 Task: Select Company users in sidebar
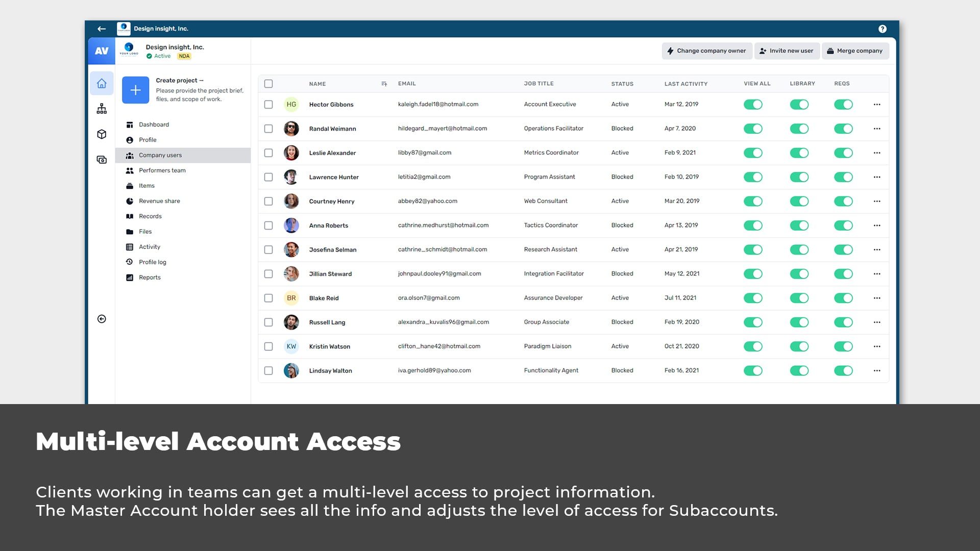(x=183, y=155)
